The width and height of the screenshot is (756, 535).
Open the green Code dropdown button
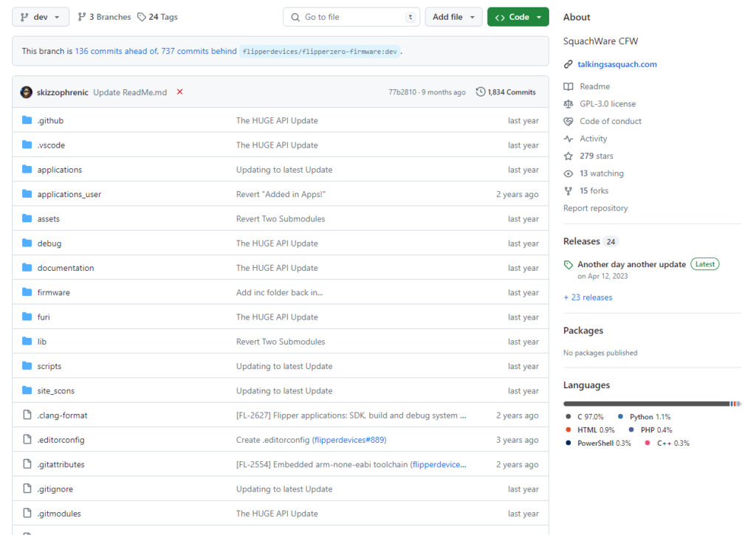click(518, 17)
